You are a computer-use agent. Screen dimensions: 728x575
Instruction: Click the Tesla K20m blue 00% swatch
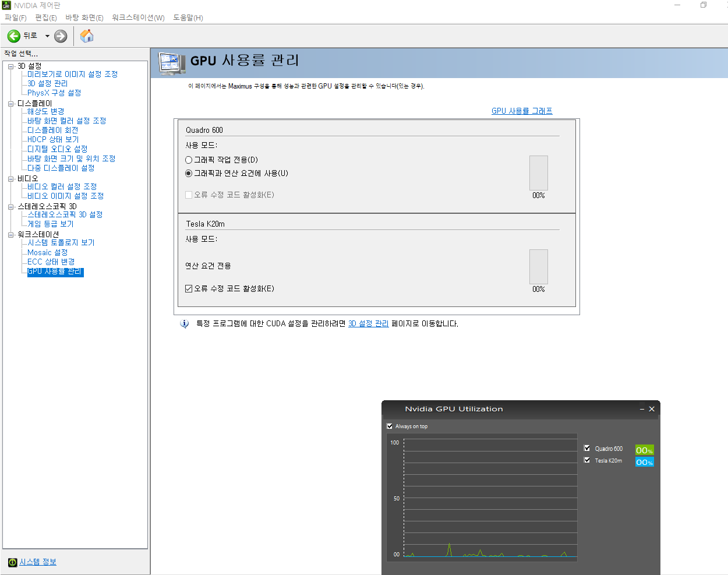pos(644,462)
